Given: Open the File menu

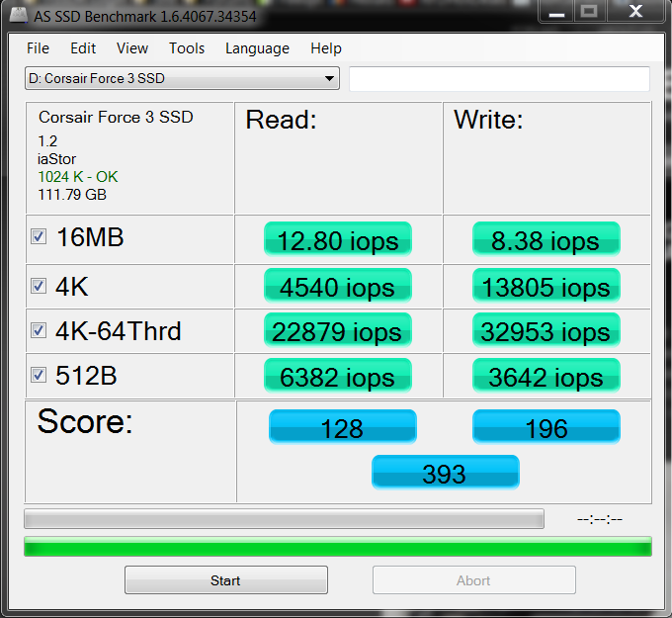Looking at the screenshot, I should [x=38, y=48].
